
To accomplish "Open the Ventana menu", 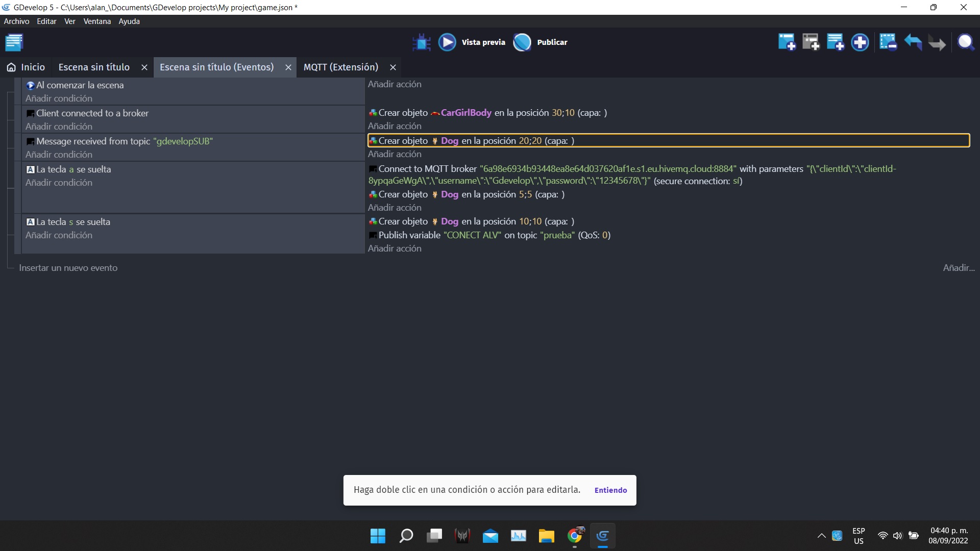I will tap(97, 21).
